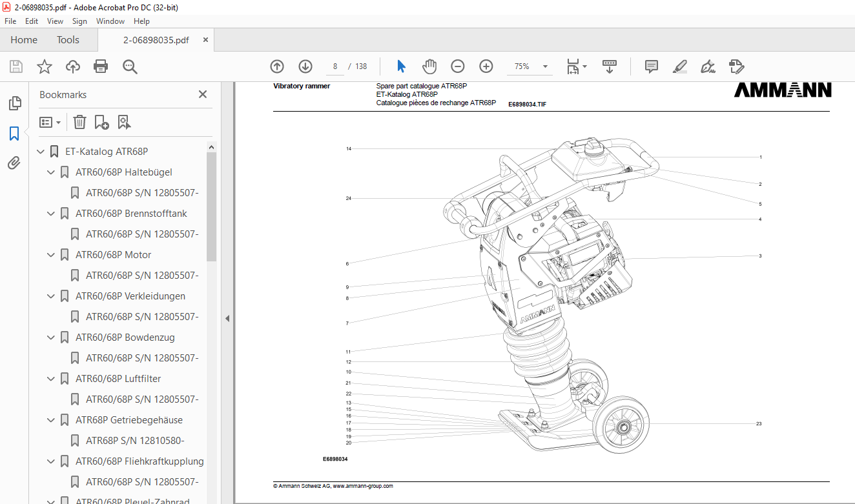855x504 pixels.
Task: Open the Attachments paperclip panel
Action: tap(14, 163)
